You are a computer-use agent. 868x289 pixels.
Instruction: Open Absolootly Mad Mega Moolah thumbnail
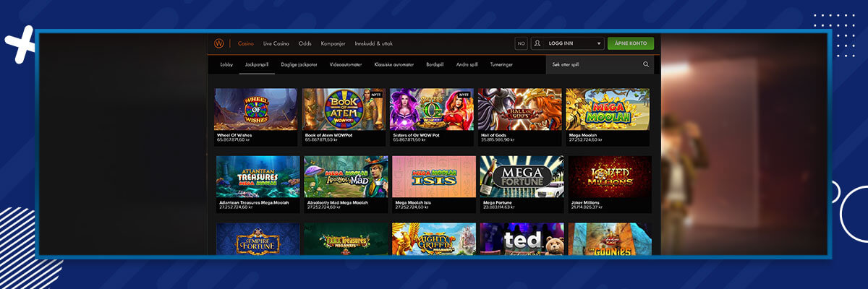[346, 176]
